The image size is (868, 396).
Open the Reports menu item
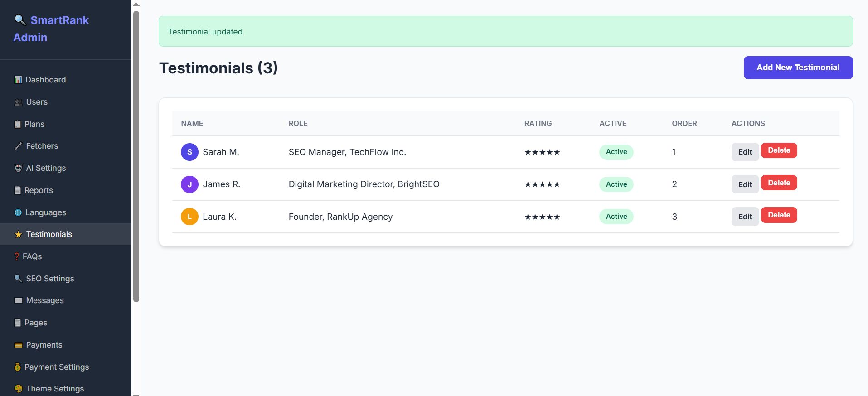pos(39,190)
